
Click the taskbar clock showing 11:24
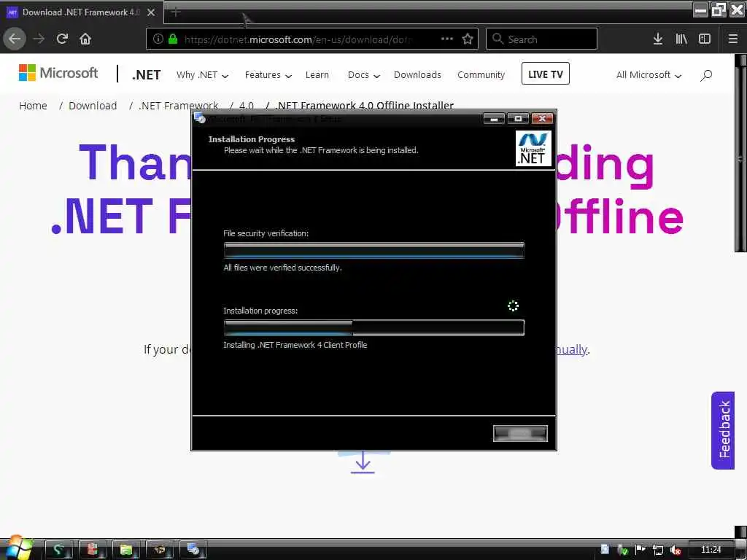711,550
